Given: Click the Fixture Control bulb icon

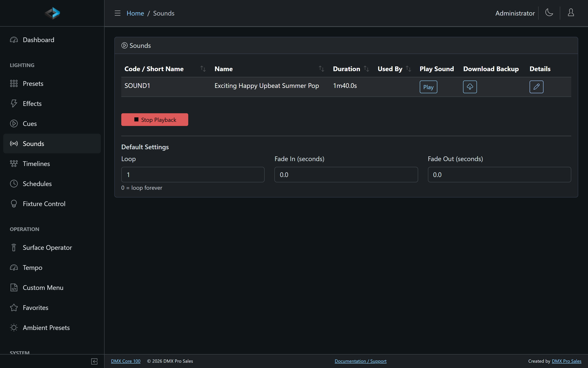Looking at the screenshot, I should [x=14, y=204].
